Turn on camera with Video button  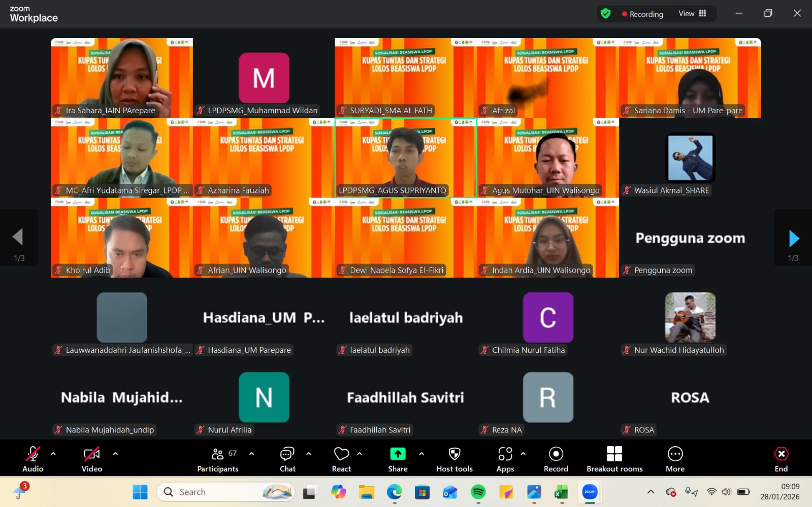92,459
